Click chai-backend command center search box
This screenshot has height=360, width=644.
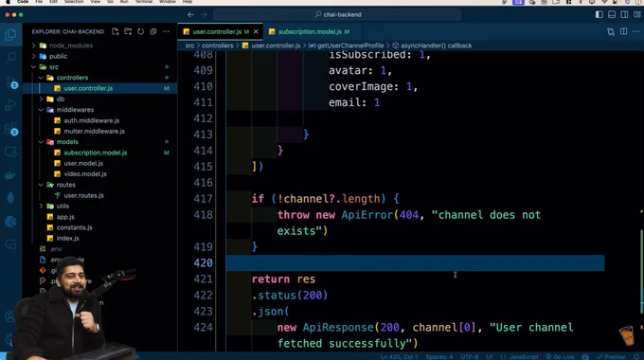pyautogui.click(x=337, y=15)
